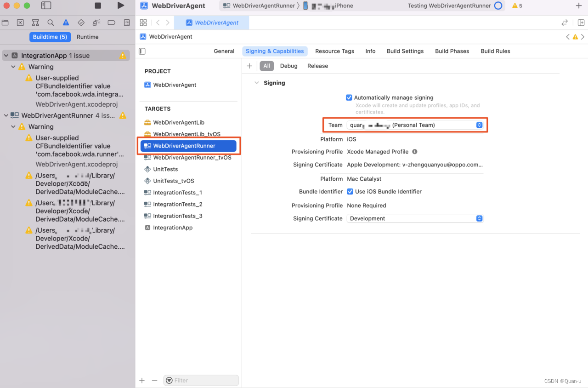Viewport: 588px width, 388px height.
Task: Choose the iPhone run destination
Action: [x=328, y=6]
